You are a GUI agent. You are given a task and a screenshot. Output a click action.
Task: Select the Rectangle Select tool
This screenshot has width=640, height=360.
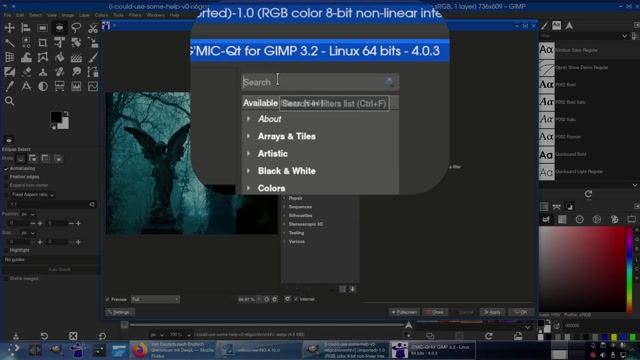[x=42, y=28]
